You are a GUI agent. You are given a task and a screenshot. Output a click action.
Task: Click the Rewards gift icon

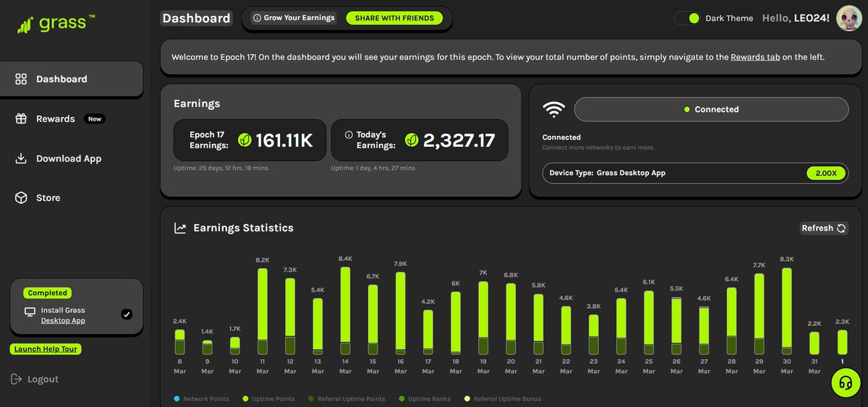[x=21, y=119]
